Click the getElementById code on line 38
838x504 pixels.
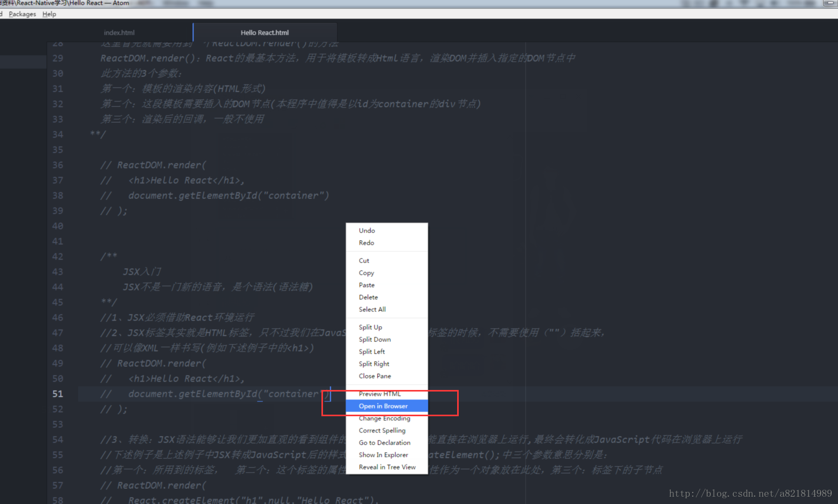coord(229,196)
